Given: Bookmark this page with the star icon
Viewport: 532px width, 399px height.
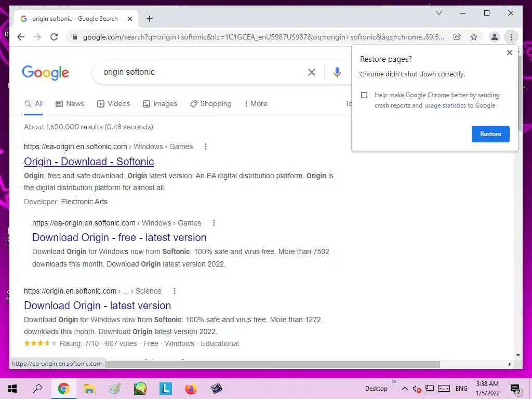Looking at the screenshot, I should [x=474, y=37].
